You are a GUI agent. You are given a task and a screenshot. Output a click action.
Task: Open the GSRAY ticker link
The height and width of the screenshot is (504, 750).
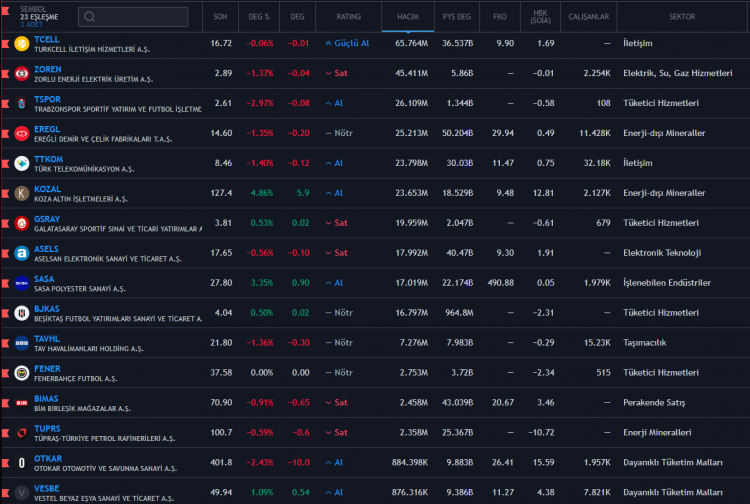(x=47, y=219)
